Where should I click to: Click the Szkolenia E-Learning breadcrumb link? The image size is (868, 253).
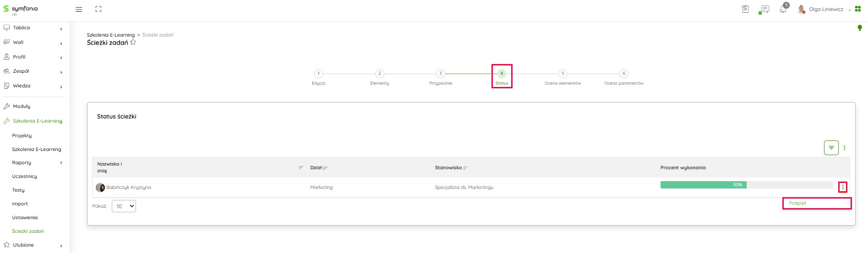click(x=111, y=35)
